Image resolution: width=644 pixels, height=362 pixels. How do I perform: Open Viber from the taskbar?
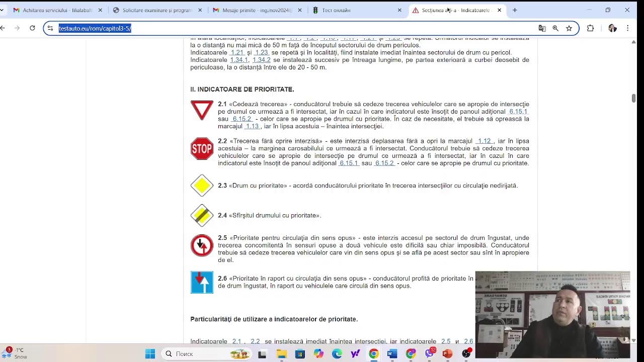tap(429, 354)
